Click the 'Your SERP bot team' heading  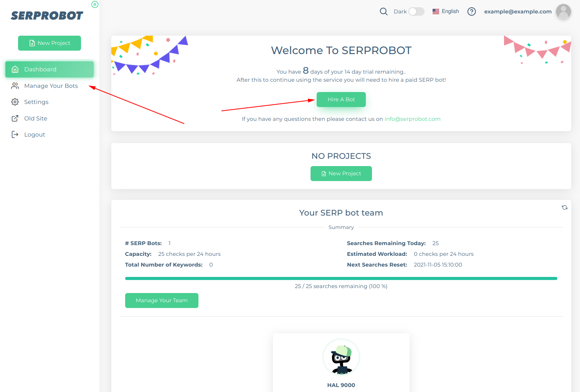[x=341, y=213]
